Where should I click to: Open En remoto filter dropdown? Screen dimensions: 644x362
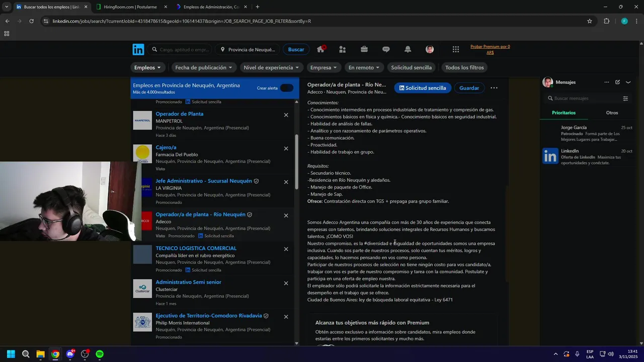click(x=365, y=67)
